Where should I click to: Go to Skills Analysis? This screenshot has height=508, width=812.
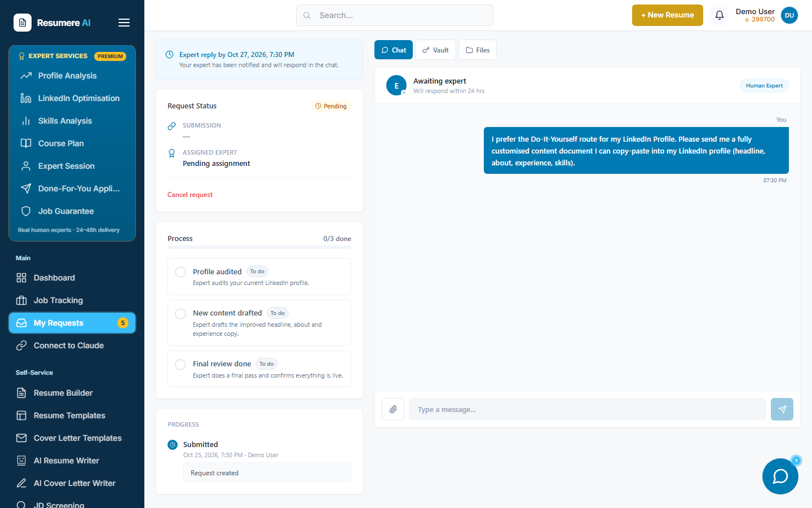click(72, 121)
